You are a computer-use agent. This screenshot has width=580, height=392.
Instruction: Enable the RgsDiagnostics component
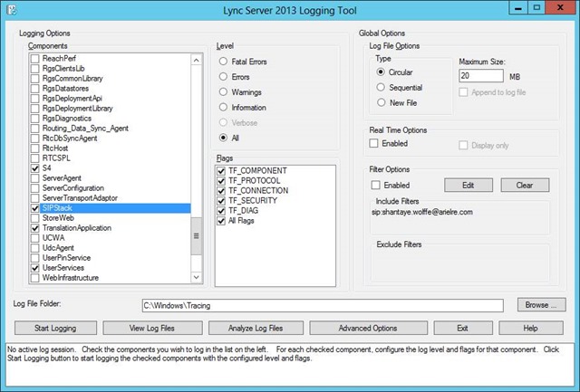pos(35,119)
